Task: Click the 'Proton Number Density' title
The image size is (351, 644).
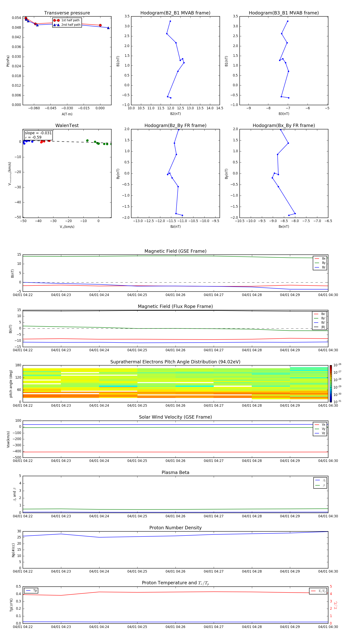Action: pos(175,528)
